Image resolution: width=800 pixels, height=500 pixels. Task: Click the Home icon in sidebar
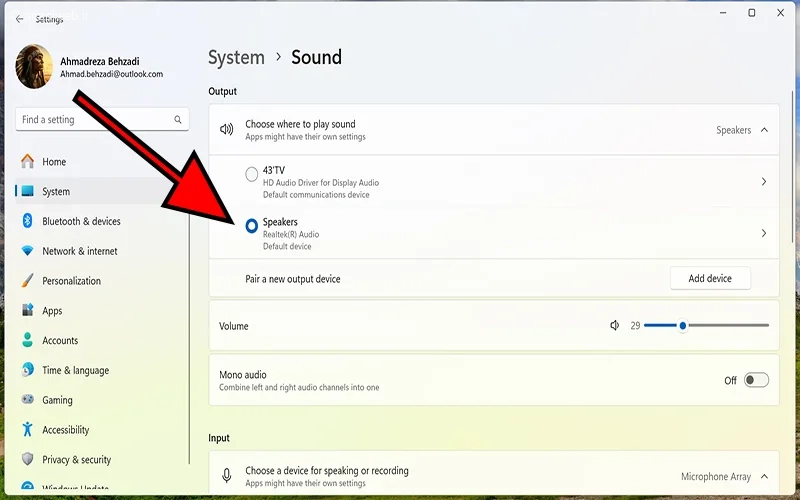click(27, 161)
